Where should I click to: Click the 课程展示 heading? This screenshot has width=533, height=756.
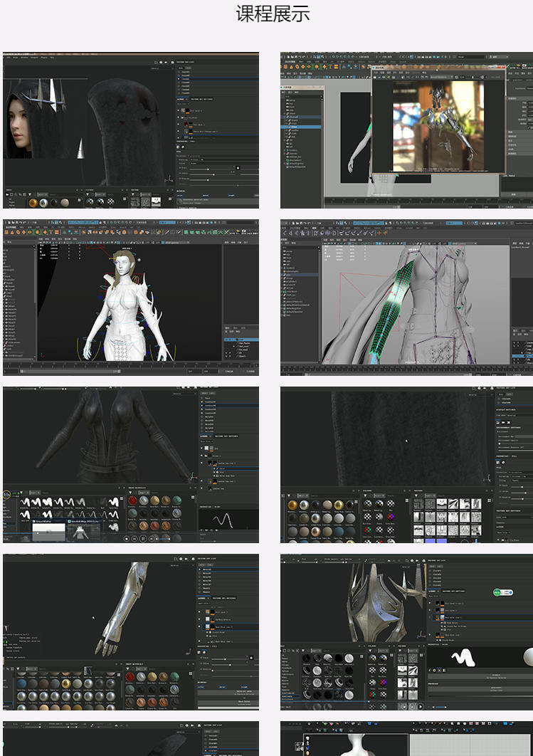coord(273,14)
